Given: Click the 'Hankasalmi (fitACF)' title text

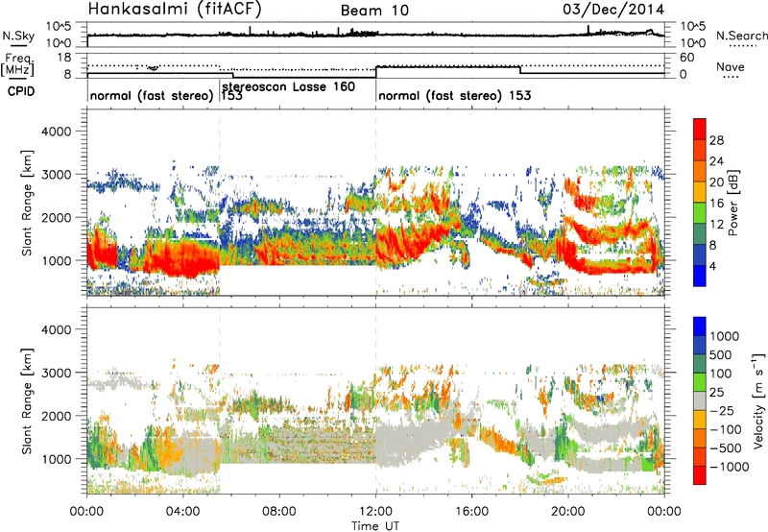Looking at the screenshot, I should click(x=175, y=10).
